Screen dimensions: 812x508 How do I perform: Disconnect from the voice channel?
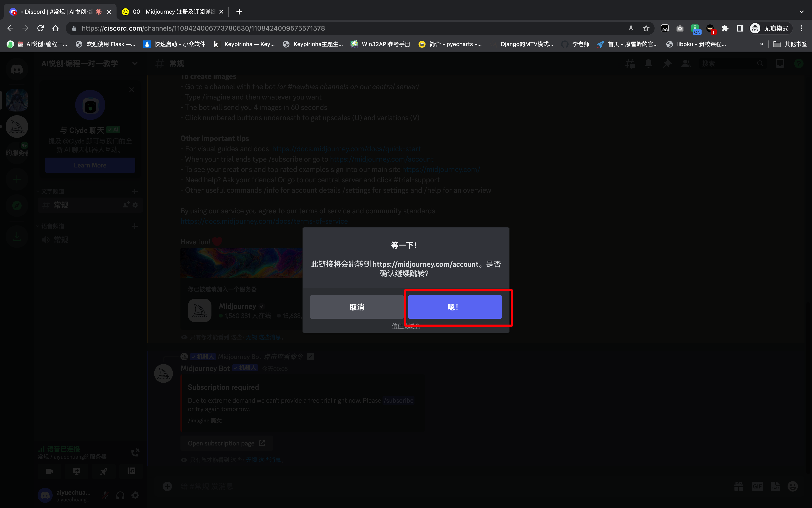click(x=135, y=452)
